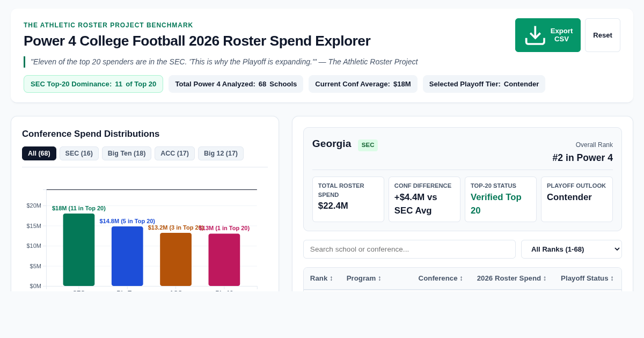Click the SEC Top-20 Dominance chip

coord(93,84)
